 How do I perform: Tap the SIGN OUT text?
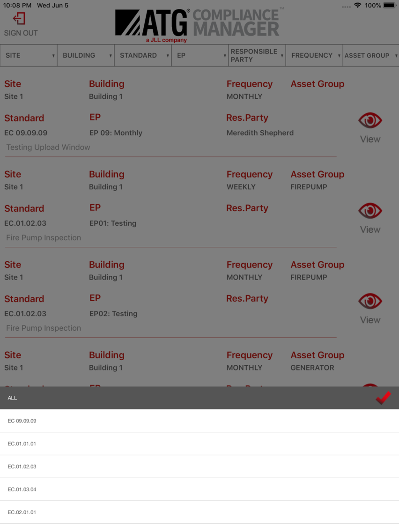tap(21, 33)
